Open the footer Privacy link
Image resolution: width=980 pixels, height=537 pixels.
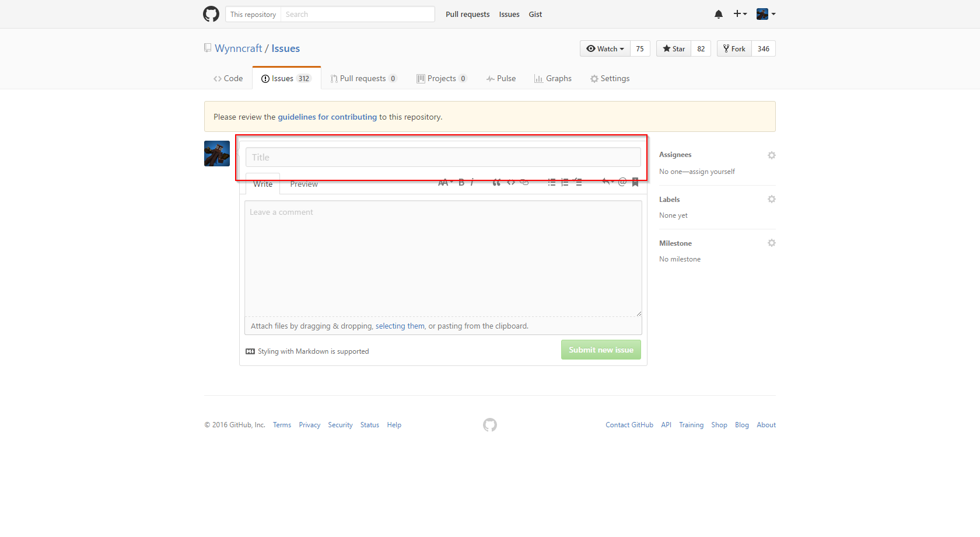coord(310,425)
